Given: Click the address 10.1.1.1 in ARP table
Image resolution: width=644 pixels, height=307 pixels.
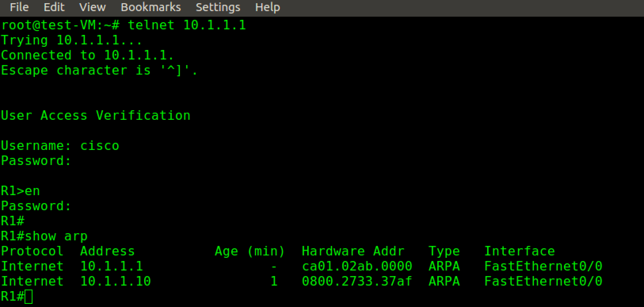Looking at the screenshot, I should [111, 266].
